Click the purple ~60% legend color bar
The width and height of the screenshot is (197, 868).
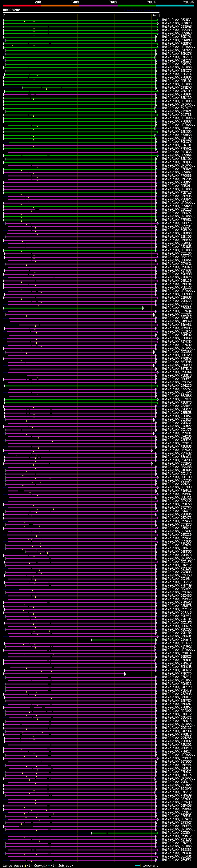tap(99, 6)
